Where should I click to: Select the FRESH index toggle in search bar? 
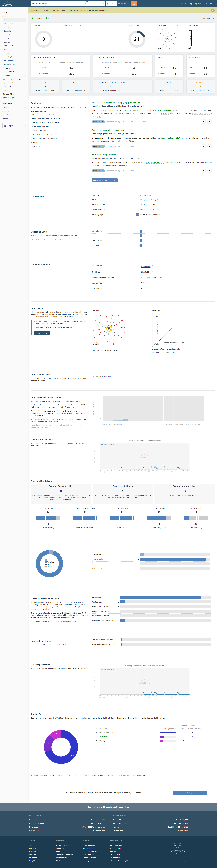tap(111, 4)
